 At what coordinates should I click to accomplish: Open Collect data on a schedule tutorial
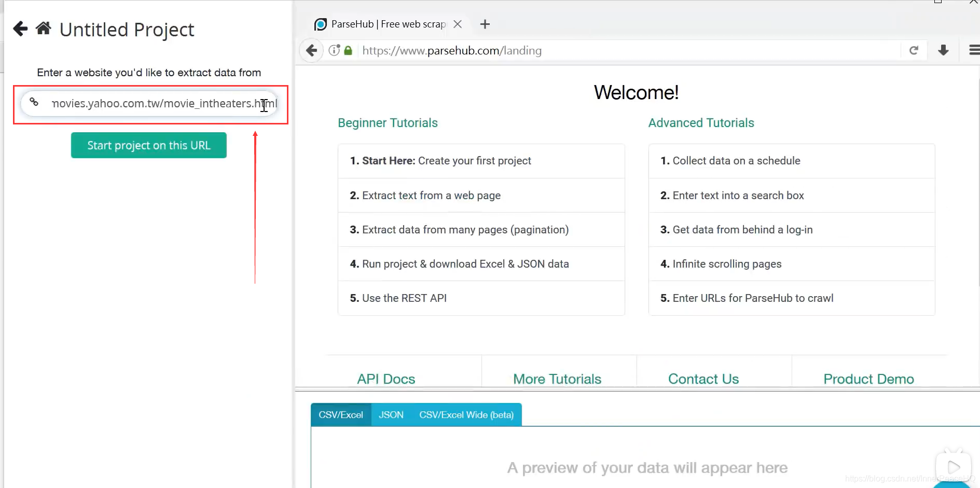click(792, 161)
